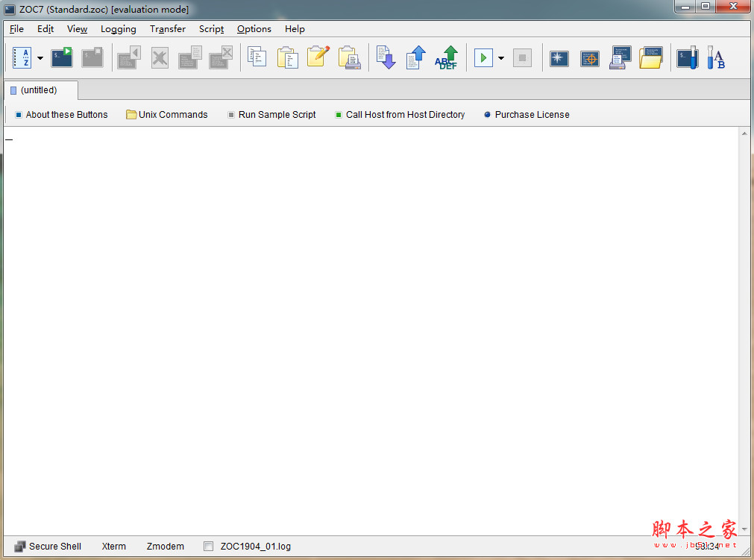Click About these Buttons
Viewport: 754px width, 560px height.
pyautogui.click(x=62, y=114)
